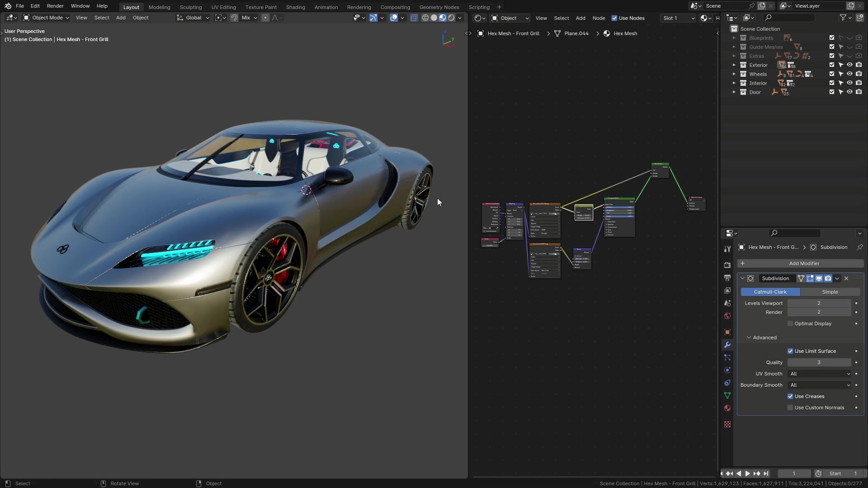Select the Simple subdivision type
The image size is (868, 488).
pos(830,292)
